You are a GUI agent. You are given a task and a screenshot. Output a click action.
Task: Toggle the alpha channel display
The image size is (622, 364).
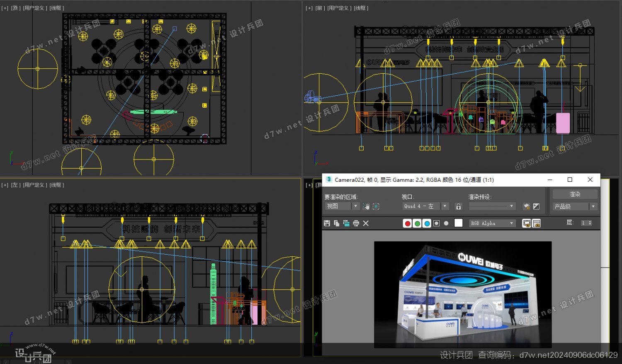point(436,223)
